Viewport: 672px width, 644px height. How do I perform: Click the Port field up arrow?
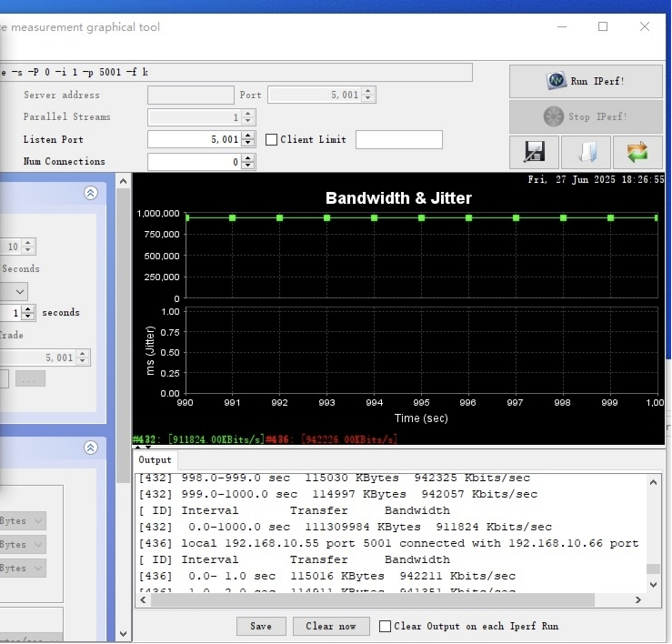[x=367, y=91]
